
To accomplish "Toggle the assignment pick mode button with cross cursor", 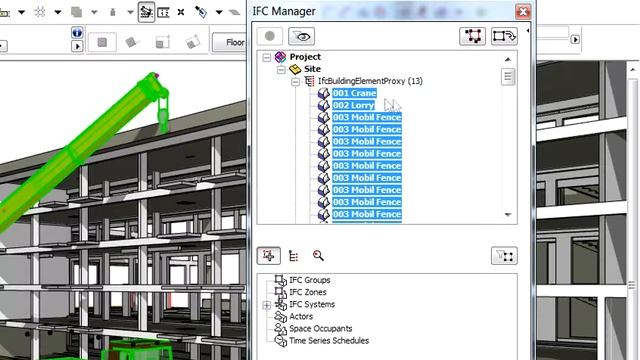I will 269,256.
